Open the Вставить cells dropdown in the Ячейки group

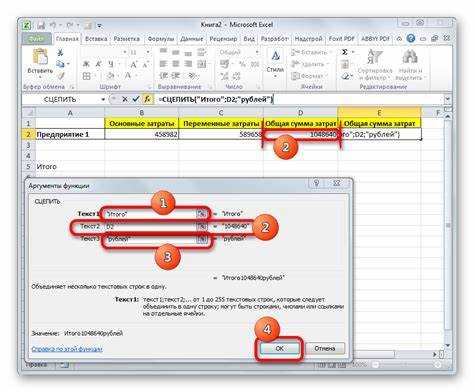[x=309, y=52]
